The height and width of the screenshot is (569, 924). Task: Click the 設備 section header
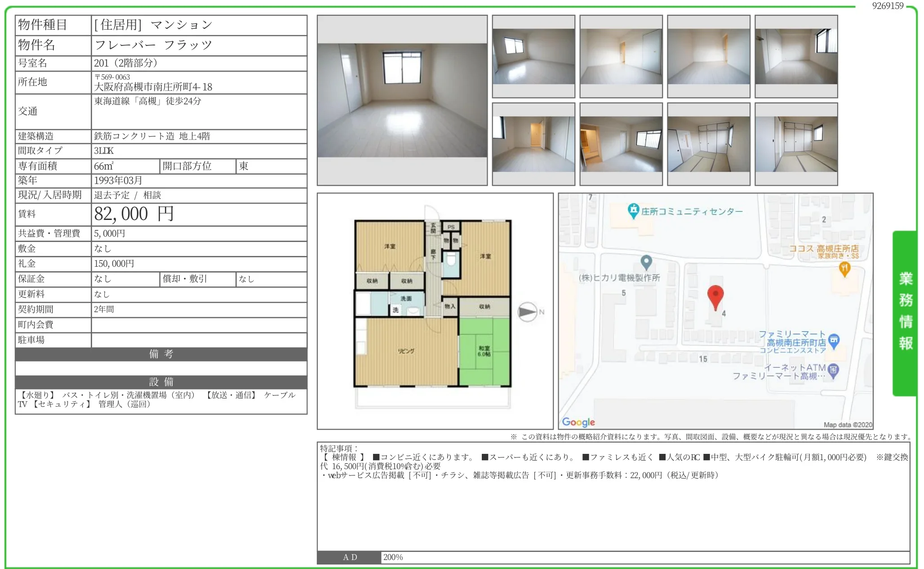pyautogui.click(x=161, y=382)
